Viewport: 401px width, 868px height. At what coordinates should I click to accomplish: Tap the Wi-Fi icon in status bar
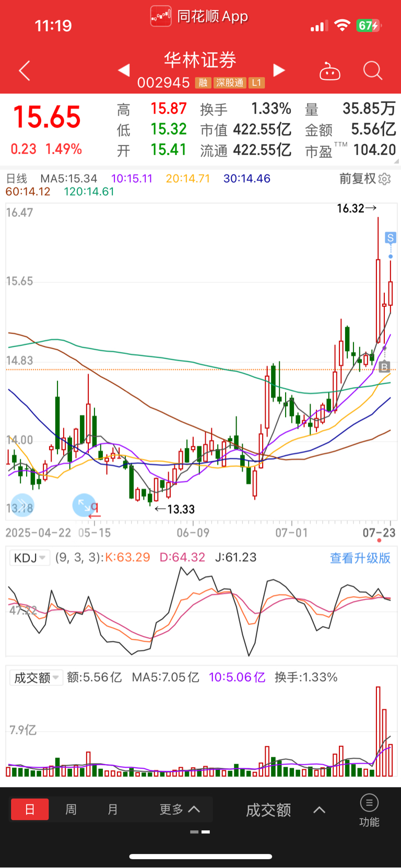pos(342,26)
